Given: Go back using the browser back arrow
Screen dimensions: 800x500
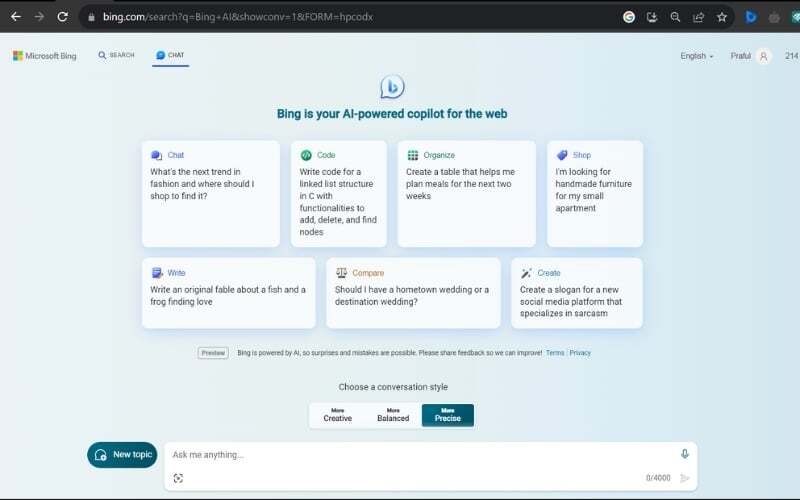Looking at the screenshot, I should pos(16,17).
